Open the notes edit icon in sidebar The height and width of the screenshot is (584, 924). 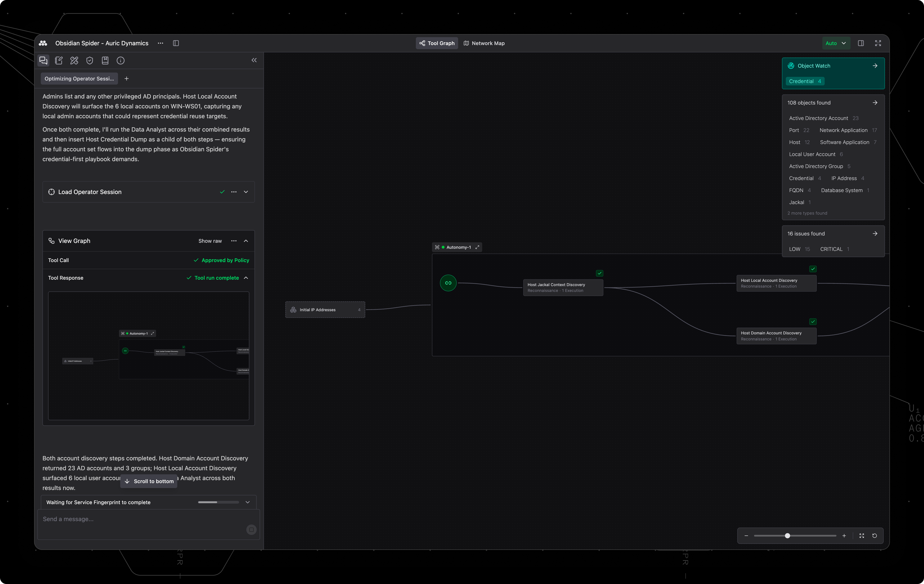click(59, 61)
